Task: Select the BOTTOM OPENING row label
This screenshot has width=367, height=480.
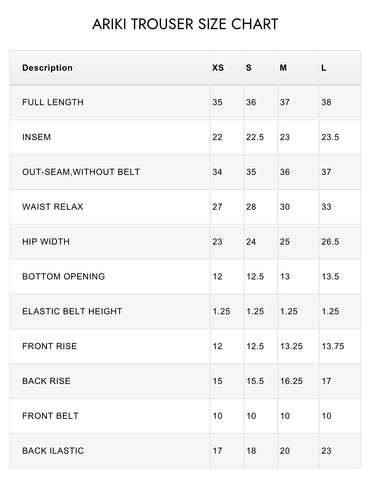Action: coord(63,276)
